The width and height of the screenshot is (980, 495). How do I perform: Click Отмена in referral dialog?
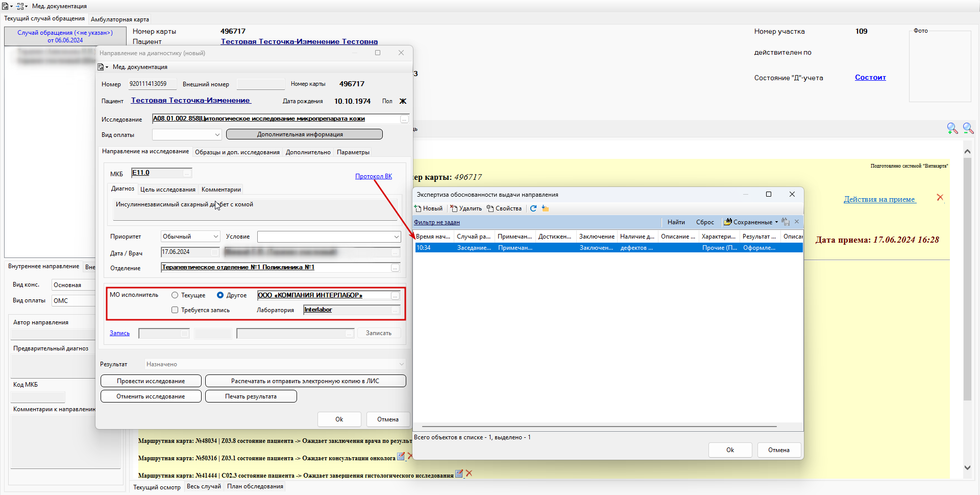(x=388, y=419)
